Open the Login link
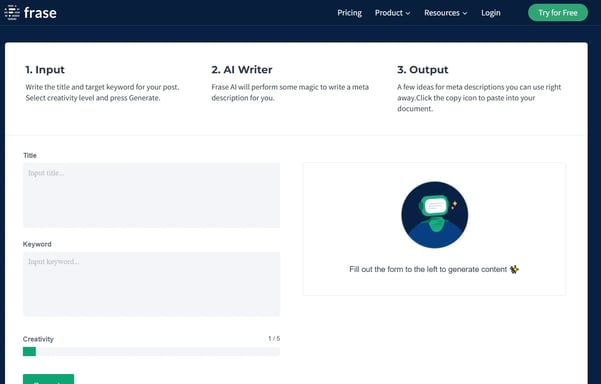The width and height of the screenshot is (601, 384). coord(491,13)
